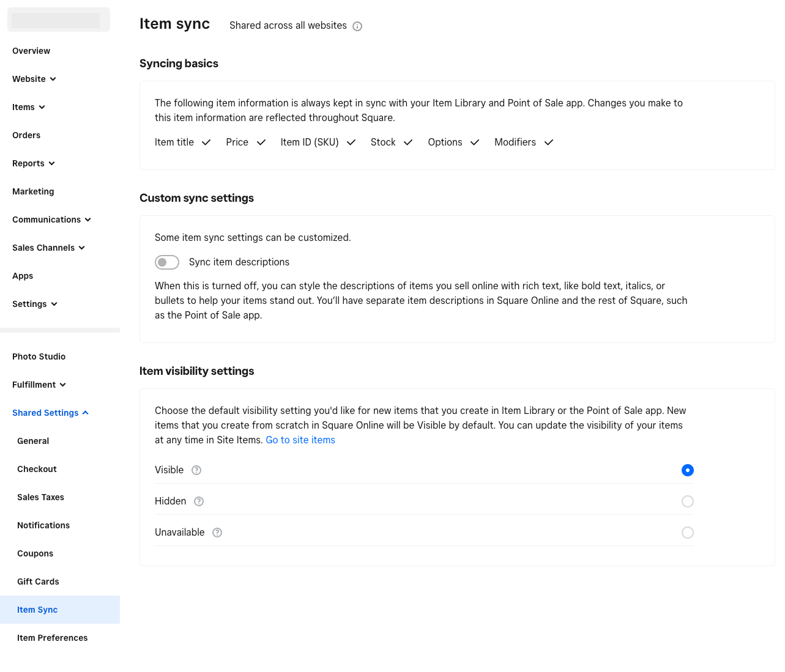Click the checkmark beside Modifiers
This screenshot has width=785, height=672.
[x=549, y=142]
